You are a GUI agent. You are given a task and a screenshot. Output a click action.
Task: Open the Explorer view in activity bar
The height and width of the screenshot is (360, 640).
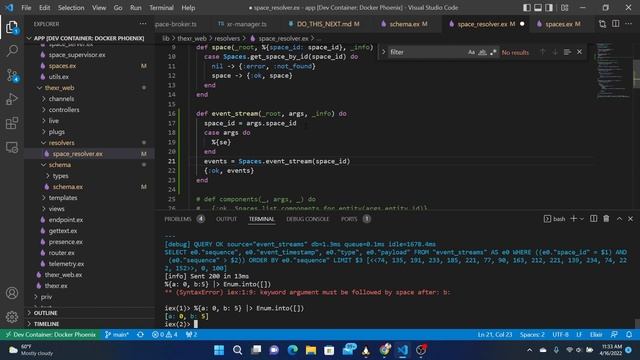pos(12,27)
